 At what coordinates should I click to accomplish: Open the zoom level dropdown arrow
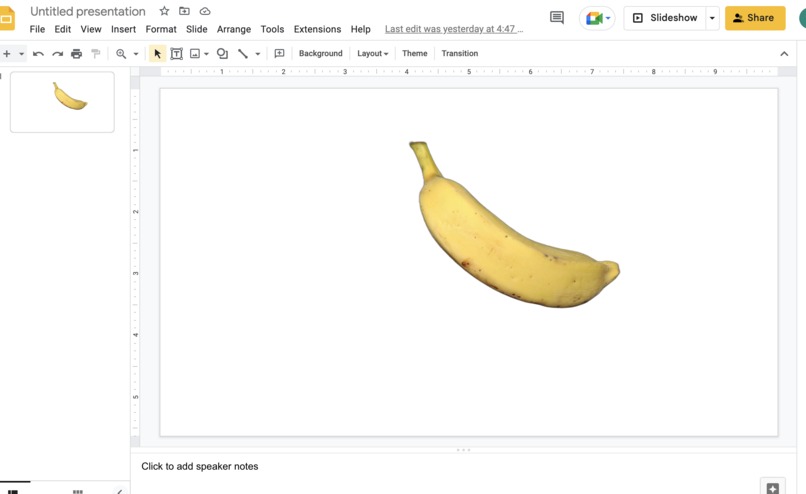(x=136, y=53)
